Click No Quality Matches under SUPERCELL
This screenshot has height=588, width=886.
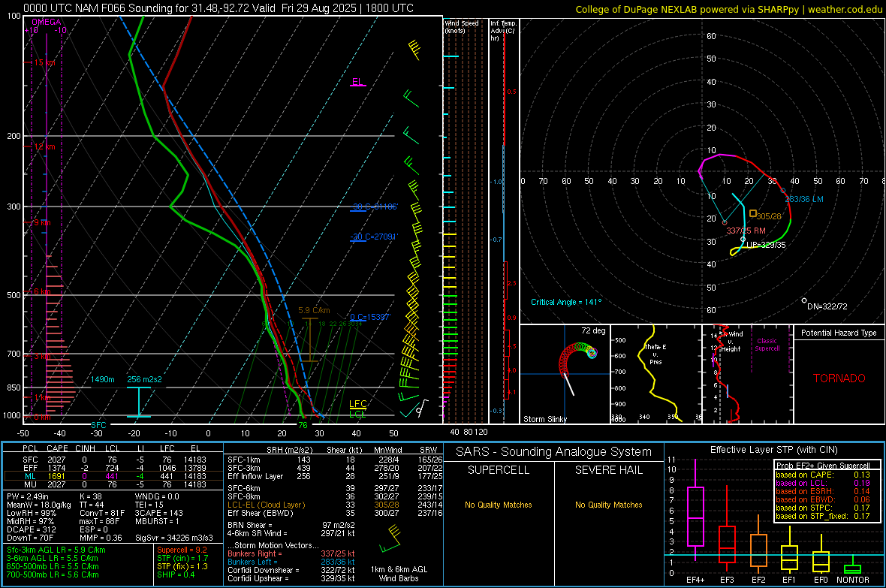pyautogui.click(x=499, y=505)
